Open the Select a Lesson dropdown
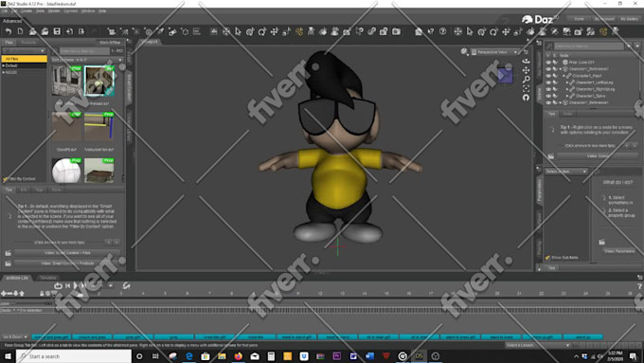Viewport: 644px width, 363px height. 538,345
